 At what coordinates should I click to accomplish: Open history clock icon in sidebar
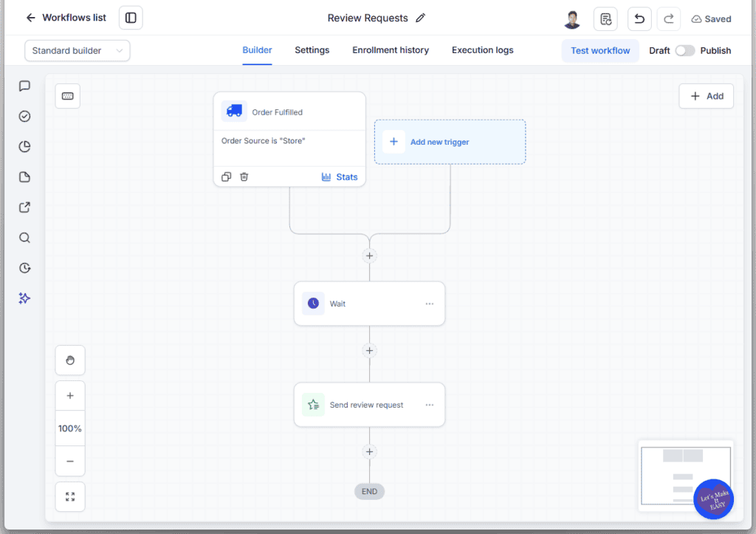(x=24, y=268)
